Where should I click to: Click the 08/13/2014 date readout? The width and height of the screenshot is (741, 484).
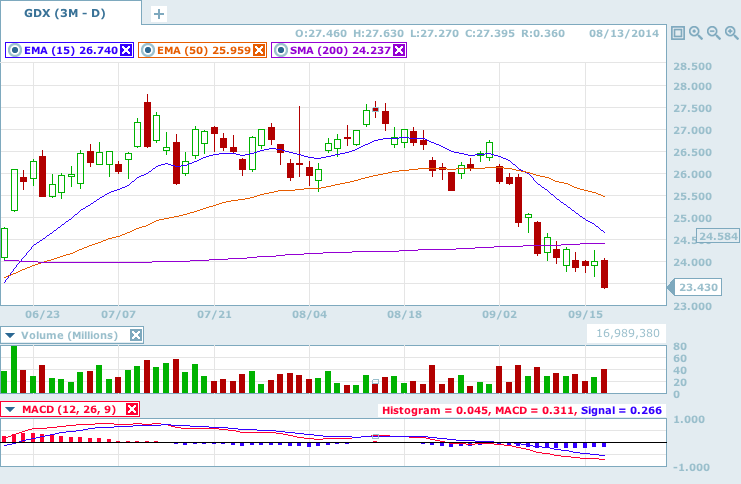click(x=624, y=34)
